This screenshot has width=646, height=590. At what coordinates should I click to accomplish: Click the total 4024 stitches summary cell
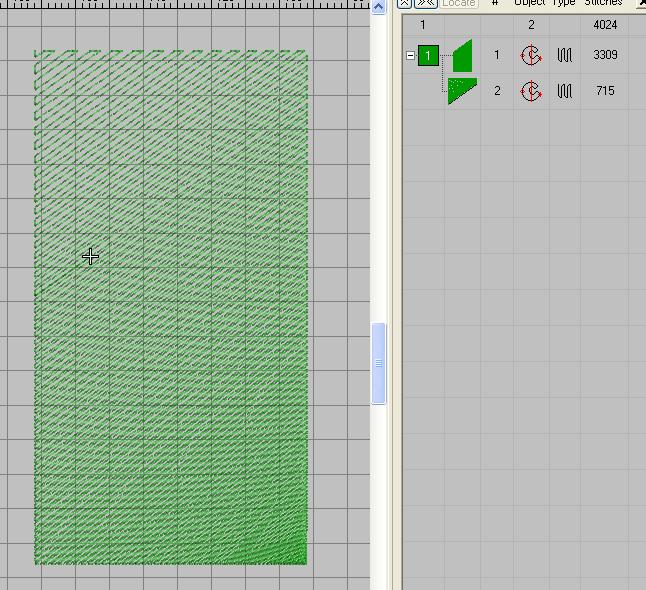pos(605,25)
